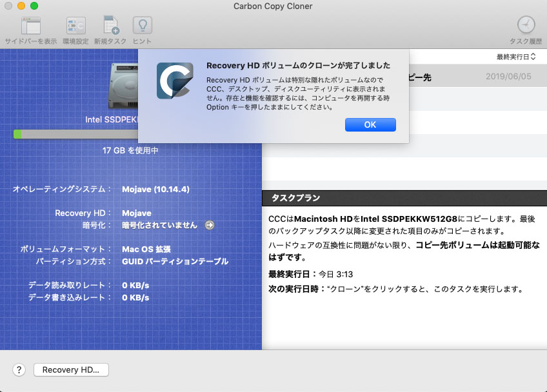Viewport: 547px width, 392px height.
Task: Click the data write rate '0 KB/s' value
Action: (x=135, y=297)
